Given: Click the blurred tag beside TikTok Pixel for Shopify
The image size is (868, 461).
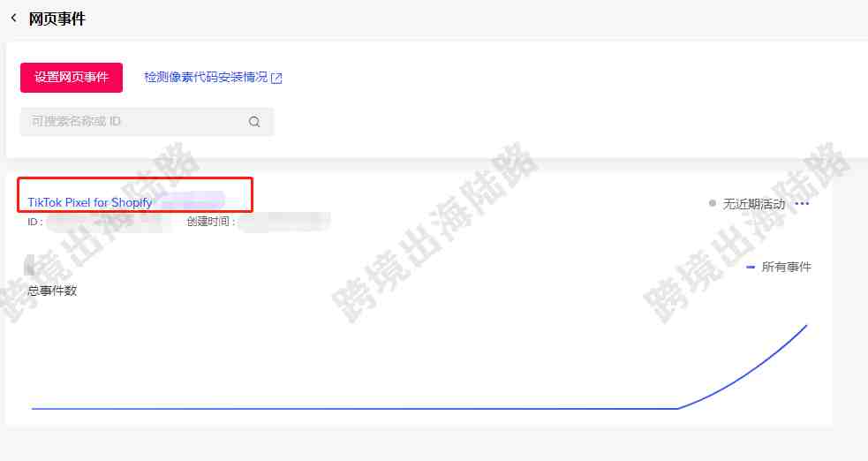Looking at the screenshot, I should tap(192, 200).
